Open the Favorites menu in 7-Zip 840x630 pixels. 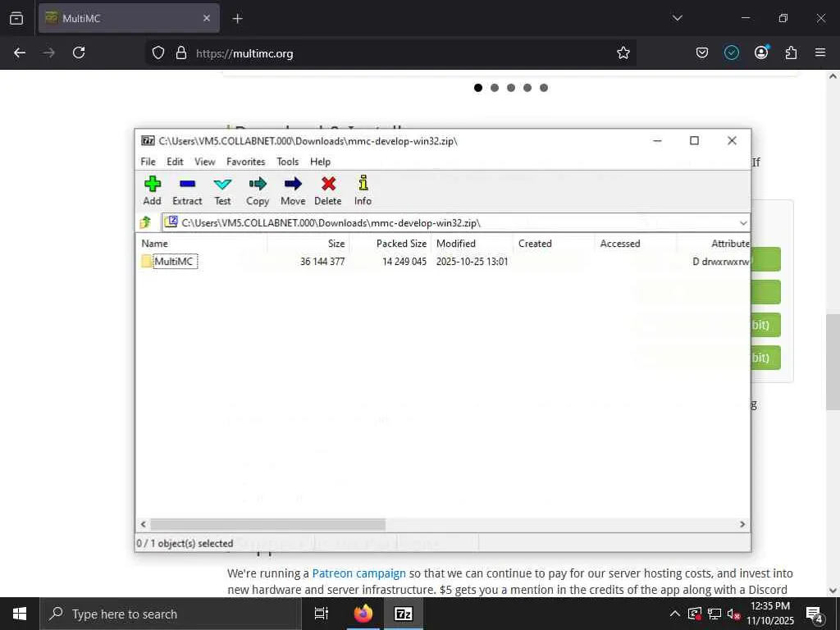coord(245,162)
